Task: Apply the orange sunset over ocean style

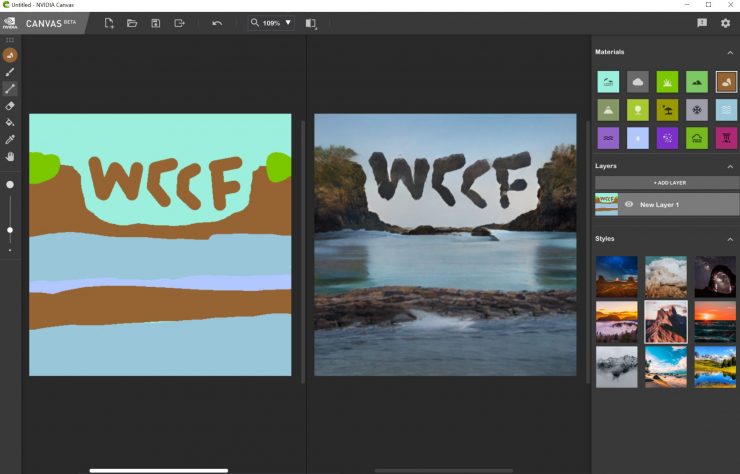Action: pyautogui.click(x=715, y=322)
